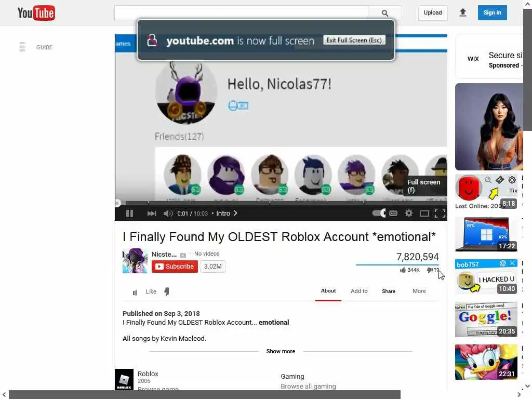Screen dimensions: 532x399
Task: Click Browse all gaming link
Action: (309, 386)
